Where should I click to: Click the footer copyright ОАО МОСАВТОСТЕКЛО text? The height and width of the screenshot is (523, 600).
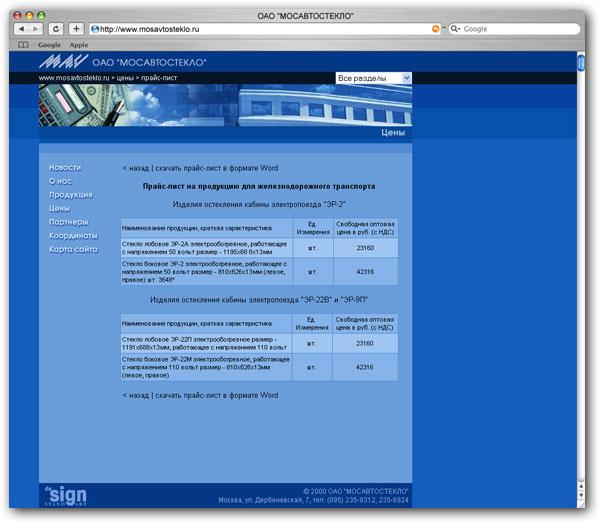(x=355, y=491)
